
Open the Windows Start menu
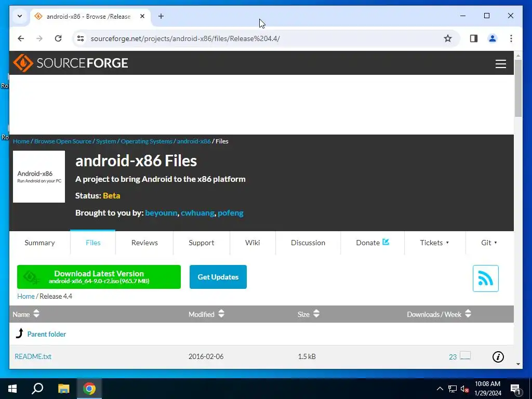pyautogui.click(x=12, y=389)
